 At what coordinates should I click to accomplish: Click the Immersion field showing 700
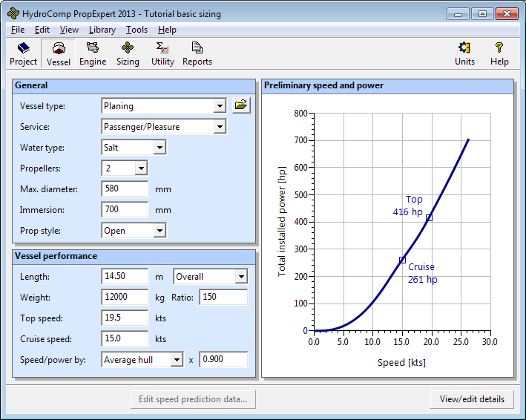[x=125, y=209]
